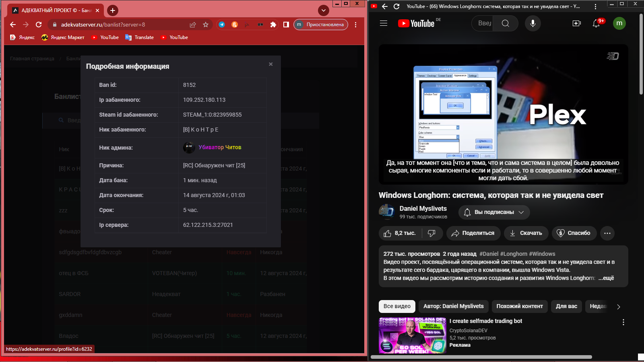
Task: Click the admin avatar in the dialog
Action: point(189,148)
